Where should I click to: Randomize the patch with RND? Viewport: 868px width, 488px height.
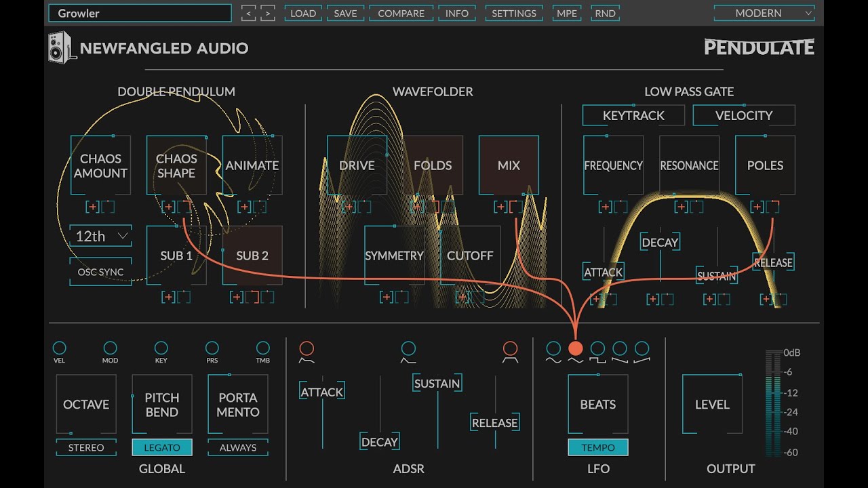pyautogui.click(x=606, y=13)
